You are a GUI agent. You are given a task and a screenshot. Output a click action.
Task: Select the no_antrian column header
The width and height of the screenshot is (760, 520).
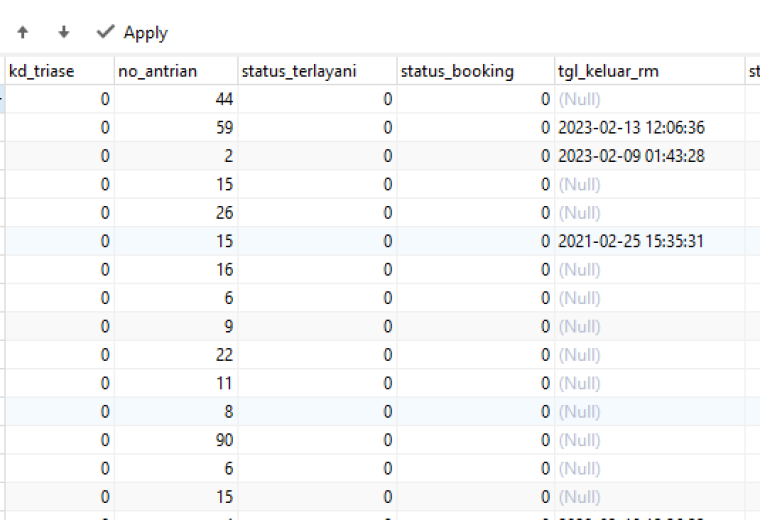tap(176, 71)
